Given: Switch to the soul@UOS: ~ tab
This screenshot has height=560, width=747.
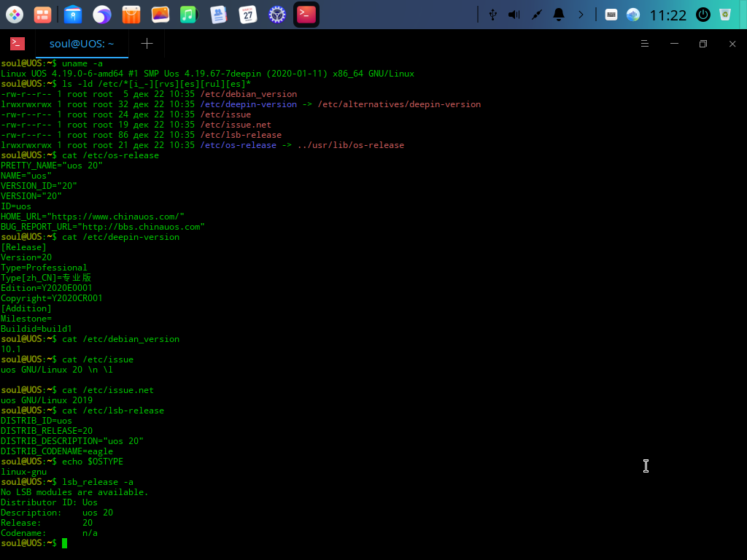Looking at the screenshot, I should coord(82,44).
